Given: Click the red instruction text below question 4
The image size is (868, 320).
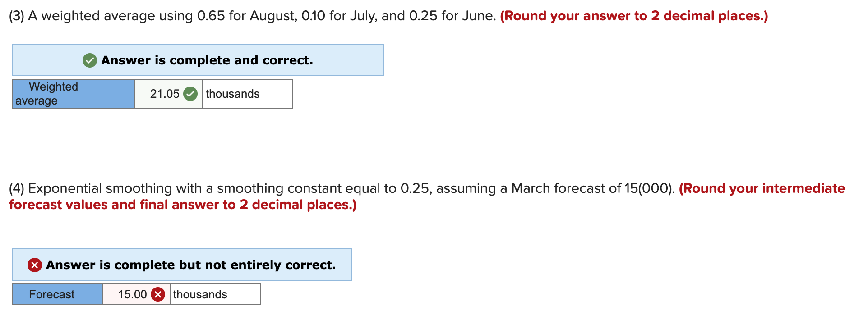Looking at the screenshot, I should click(182, 205).
